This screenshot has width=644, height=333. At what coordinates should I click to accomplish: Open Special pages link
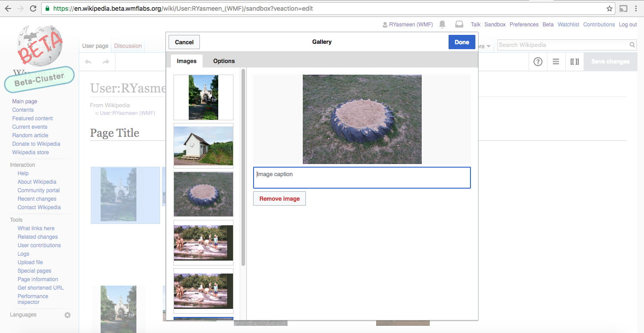pos(34,271)
